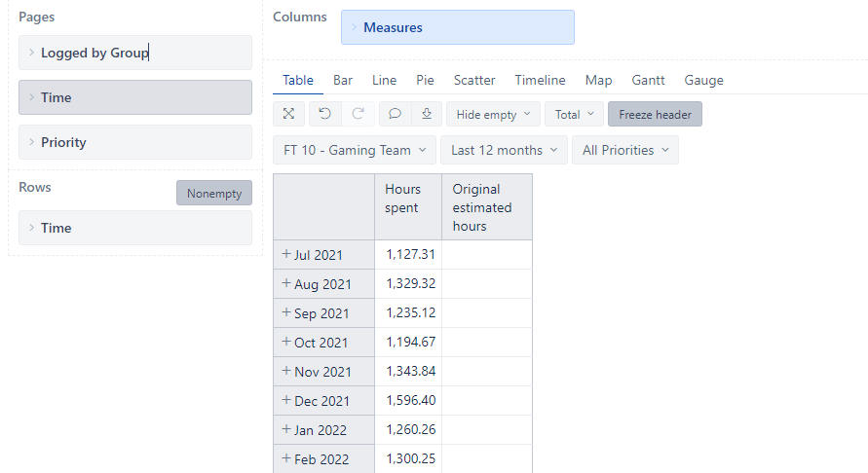The width and height of the screenshot is (868, 473).
Task: Expand the Dec 2021 row plus icon
Action: coord(286,400)
